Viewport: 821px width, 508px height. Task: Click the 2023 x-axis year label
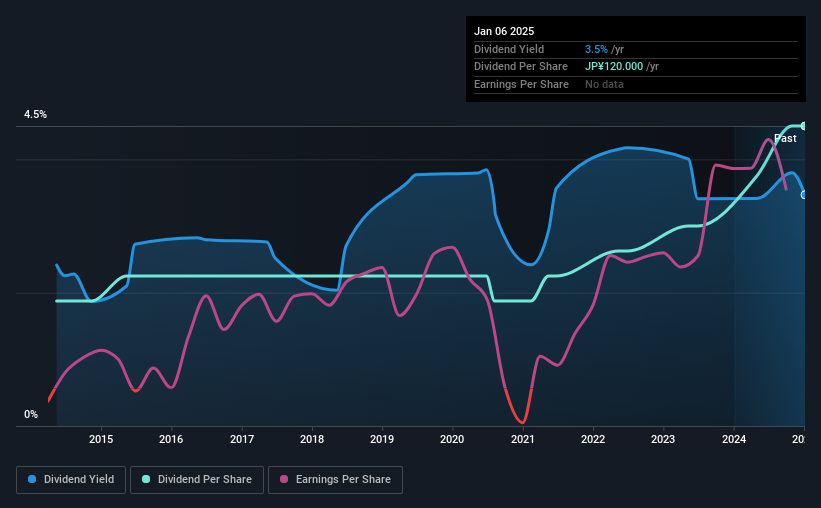(x=663, y=439)
